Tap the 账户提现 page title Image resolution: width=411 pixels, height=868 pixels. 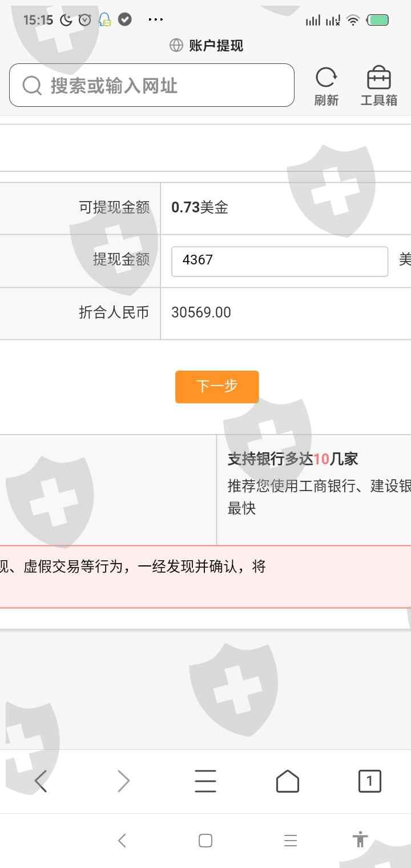[216, 46]
